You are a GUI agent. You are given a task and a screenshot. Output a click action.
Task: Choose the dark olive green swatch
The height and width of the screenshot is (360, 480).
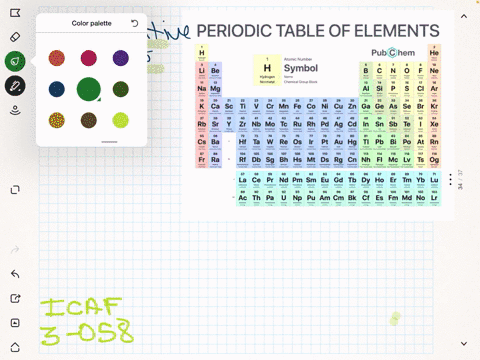pos(121,89)
